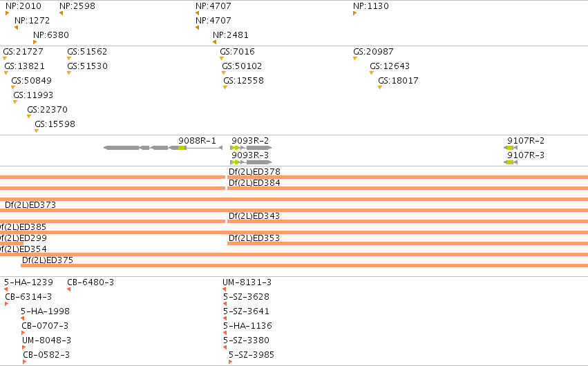
Task: Click the NP:2010 insertion marker triangle
Action: tap(7, 13)
